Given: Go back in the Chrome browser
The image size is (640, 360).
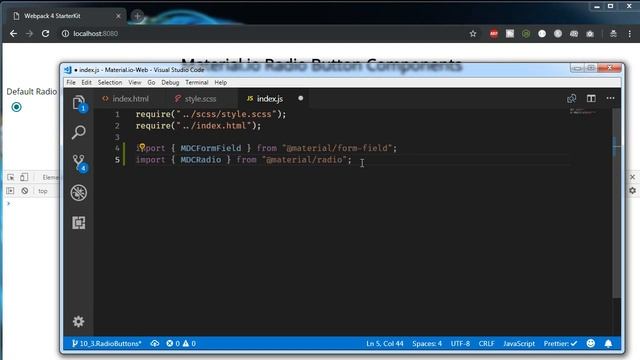Looking at the screenshot, I should [13, 33].
